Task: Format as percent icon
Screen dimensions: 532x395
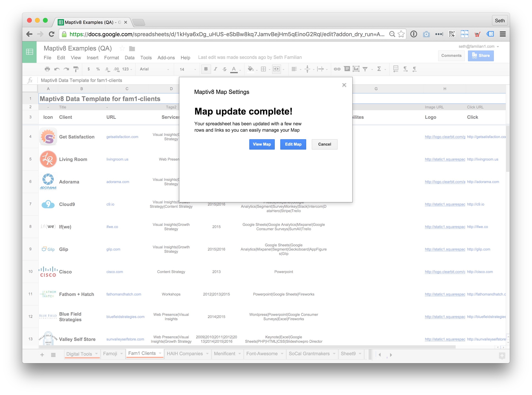Action: [98, 69]
